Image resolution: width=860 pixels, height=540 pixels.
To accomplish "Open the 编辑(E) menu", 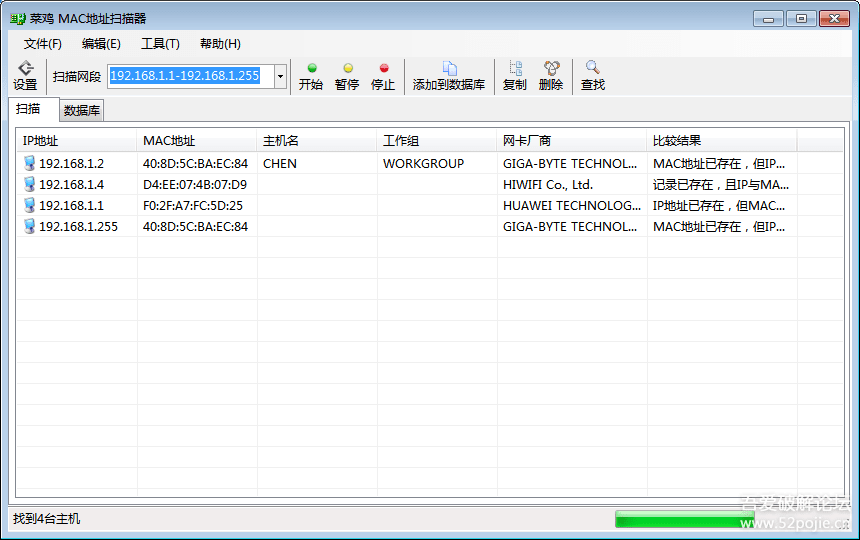I will pos(101,44).
